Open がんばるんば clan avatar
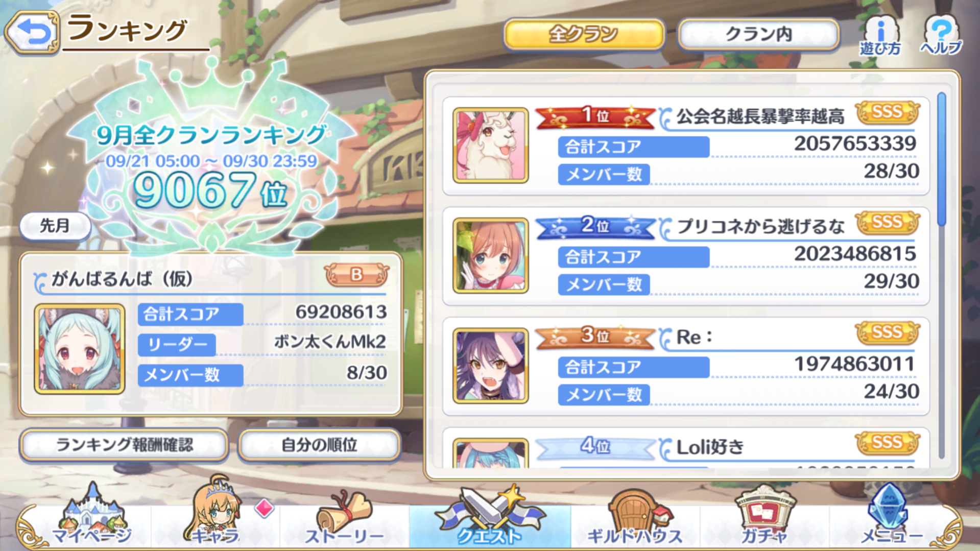Image resolution: width=980 pixels, height=551 pixels. tap(80, 349)
